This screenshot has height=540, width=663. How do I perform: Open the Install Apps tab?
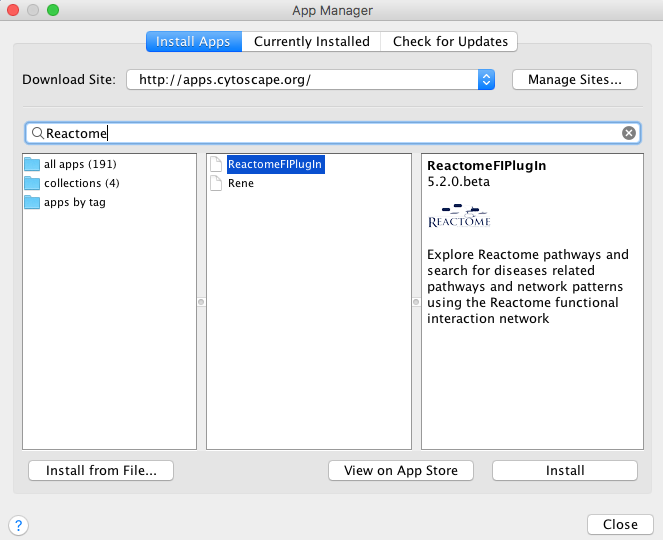pyautogui.click(x=194, y=41)
